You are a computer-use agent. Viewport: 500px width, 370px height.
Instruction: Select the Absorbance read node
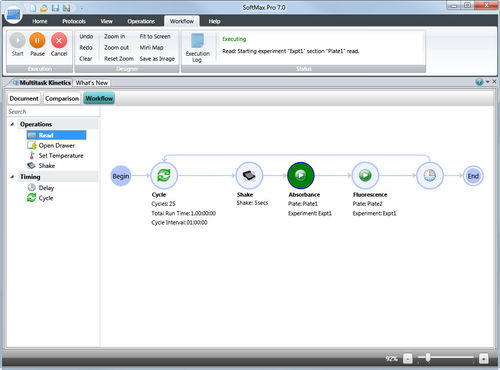coord(301,175)
